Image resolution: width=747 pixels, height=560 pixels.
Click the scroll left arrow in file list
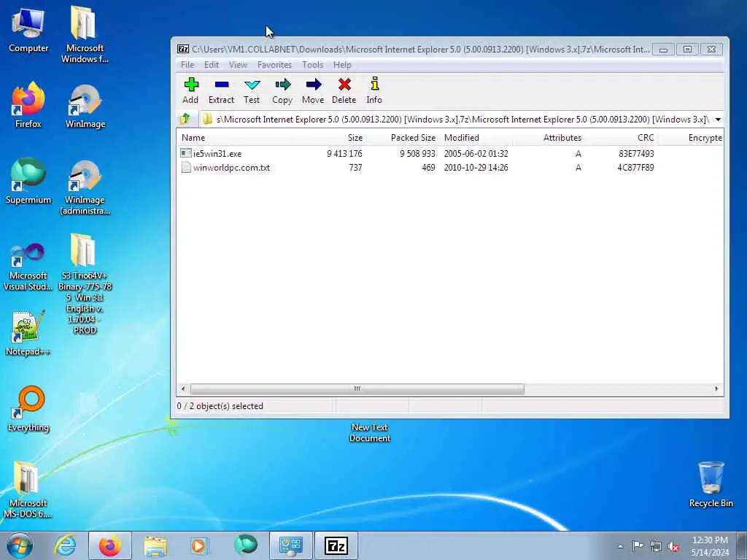point(183,389)
